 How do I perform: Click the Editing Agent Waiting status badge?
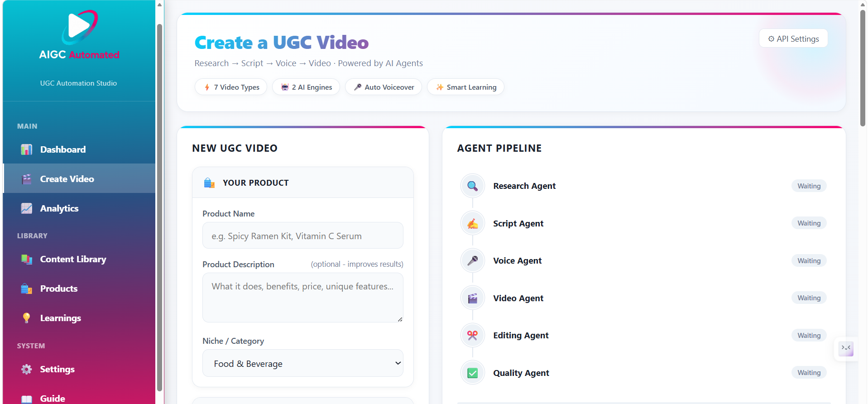tap(809, 335)
